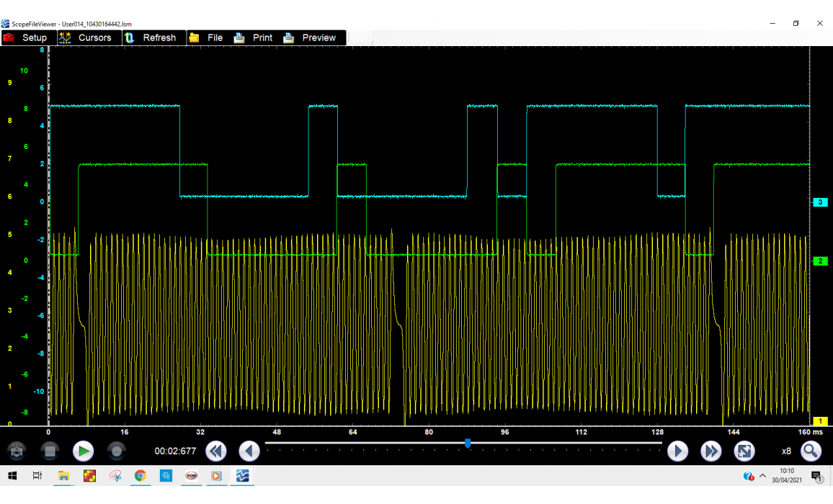Select the green channel 2 marker

click(x=820, y=261)
